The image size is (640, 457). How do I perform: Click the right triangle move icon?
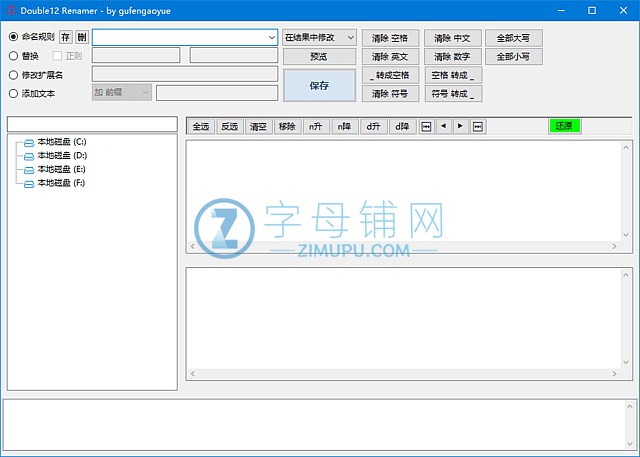[x=460, y=126]
